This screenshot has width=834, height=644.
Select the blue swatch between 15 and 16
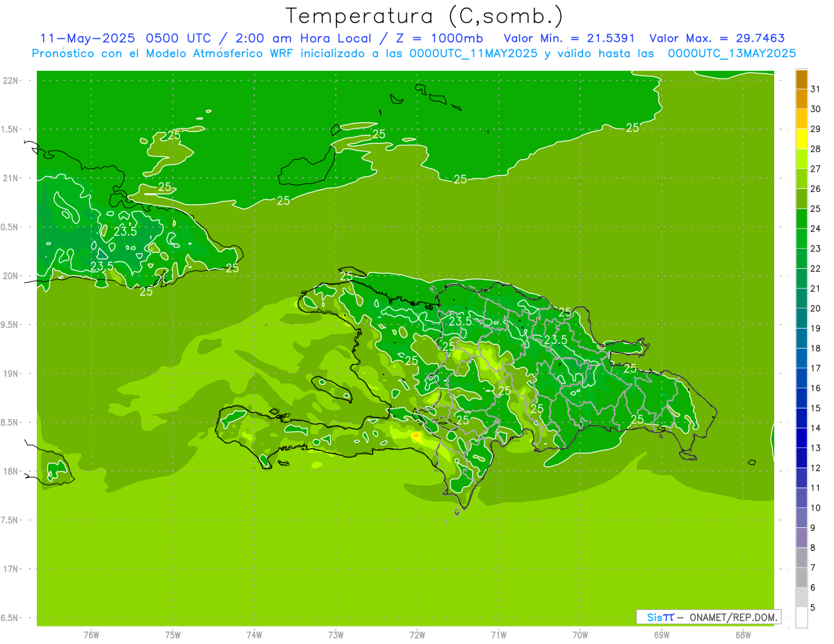(801, 398)
